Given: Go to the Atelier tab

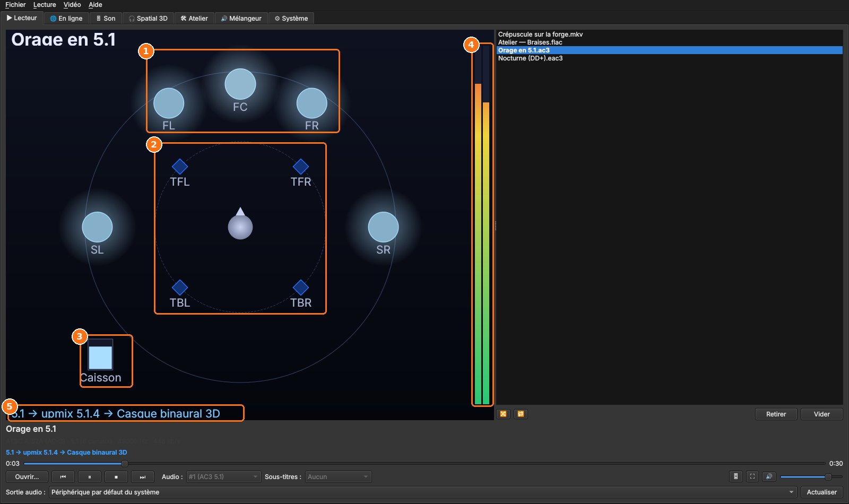Looking at the screenshot, I should point(194,19).
